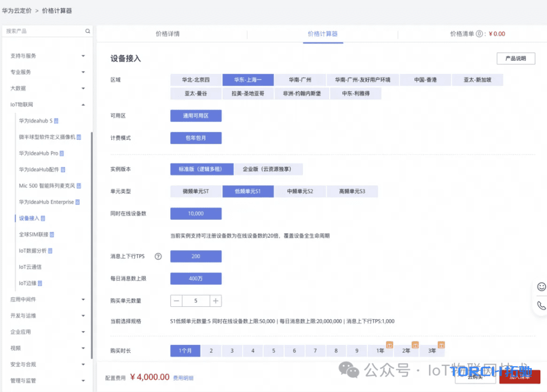Choose 企业版（云资源独享）instance version

point(268,169)
